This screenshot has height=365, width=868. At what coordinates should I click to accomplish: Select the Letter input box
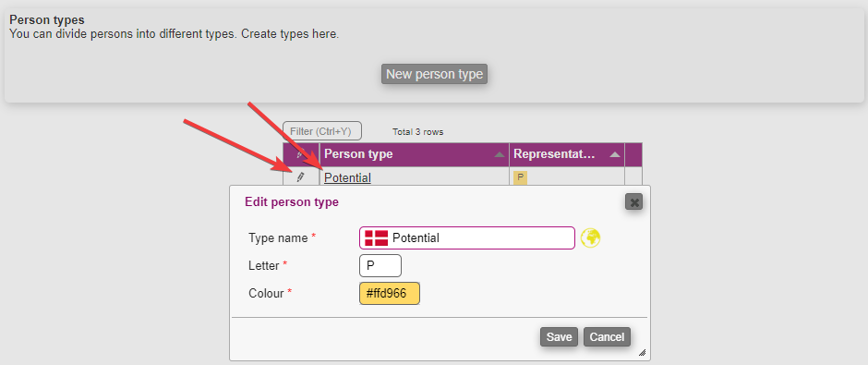(x=380, y=266)
